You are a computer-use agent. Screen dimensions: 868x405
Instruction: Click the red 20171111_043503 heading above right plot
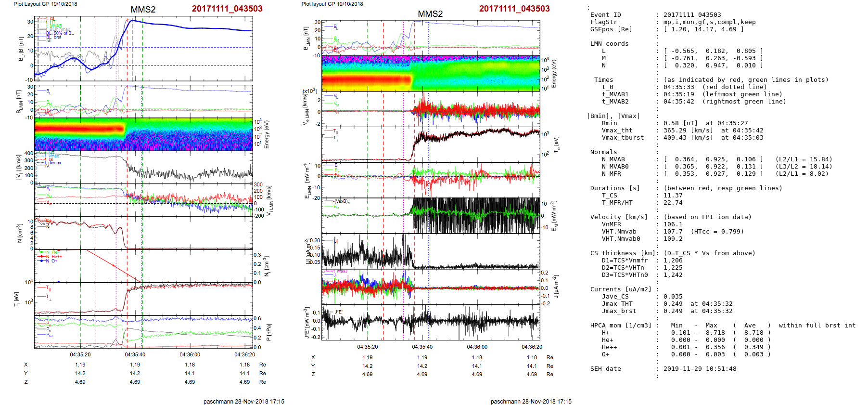[x=514, y=9]
